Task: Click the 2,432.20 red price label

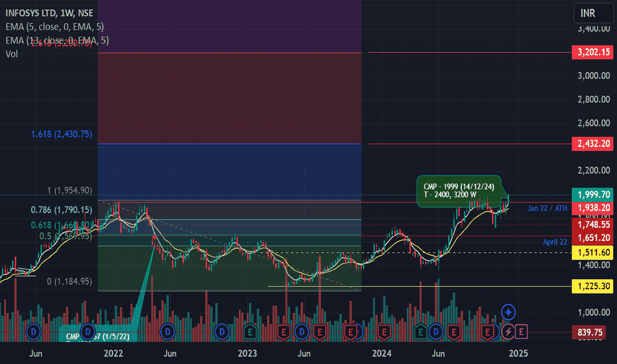Action: click(593, 144)
